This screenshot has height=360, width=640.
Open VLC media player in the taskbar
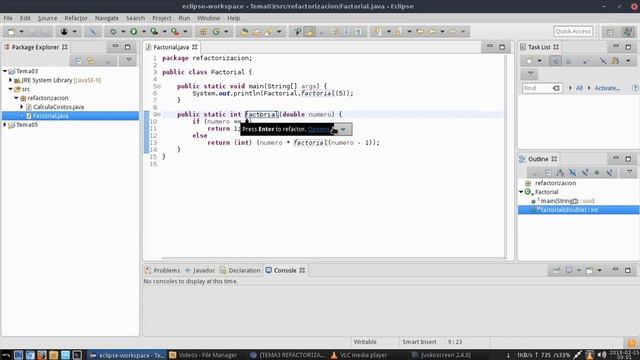click(x=359, y=355)
